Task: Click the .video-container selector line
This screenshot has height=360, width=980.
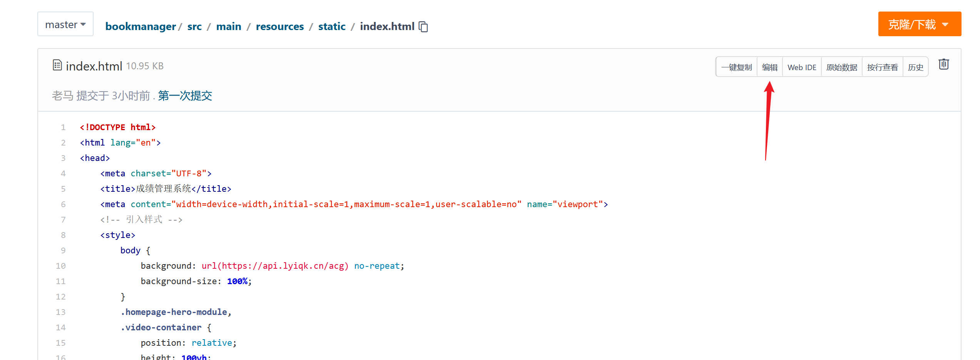Action: (x=166, y=327)
